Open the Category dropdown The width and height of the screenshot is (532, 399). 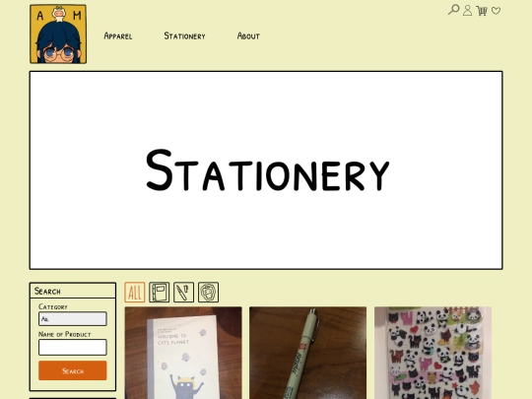(73, 319)
